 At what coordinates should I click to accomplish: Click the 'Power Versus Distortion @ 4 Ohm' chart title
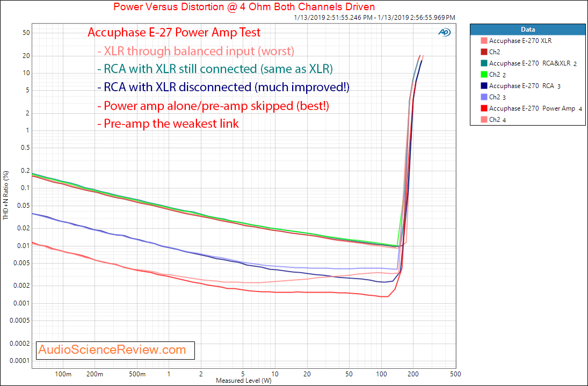tap(244, 7)
